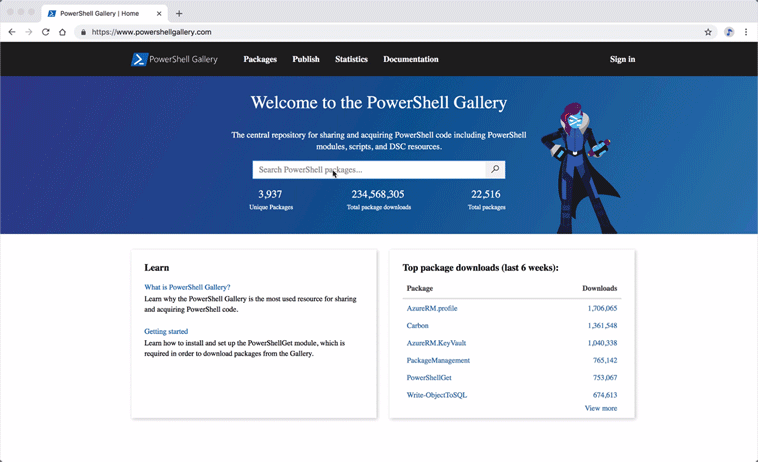Click the Downloads column header
Viewport: 758px width, 462px height.
599,289
